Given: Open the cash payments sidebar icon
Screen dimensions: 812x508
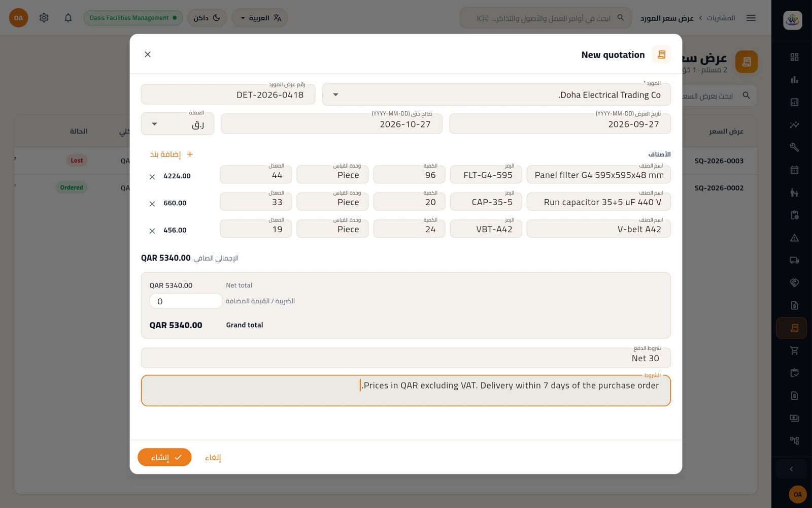Looking at the screenshot, I should point(794,418).
